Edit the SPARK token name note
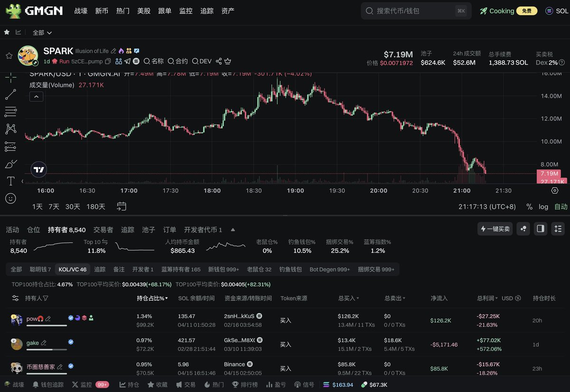This screenshot has width=570, height=392. click(114, 51)
